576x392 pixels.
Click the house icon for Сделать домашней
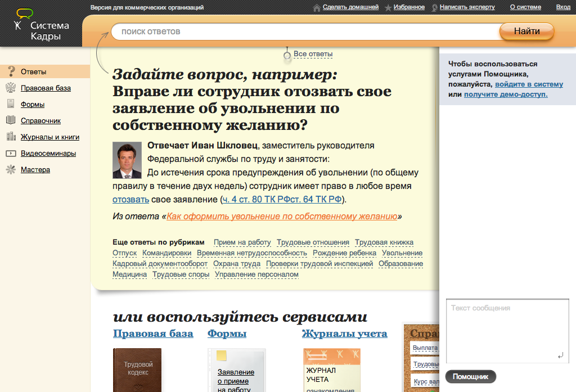click(317, 8)
